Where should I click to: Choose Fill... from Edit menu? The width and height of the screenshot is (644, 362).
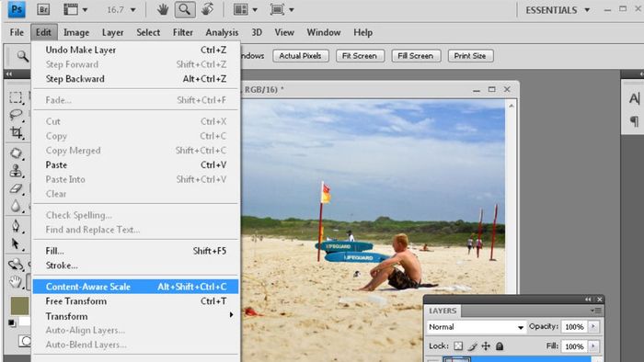click(x=135, y=251)
